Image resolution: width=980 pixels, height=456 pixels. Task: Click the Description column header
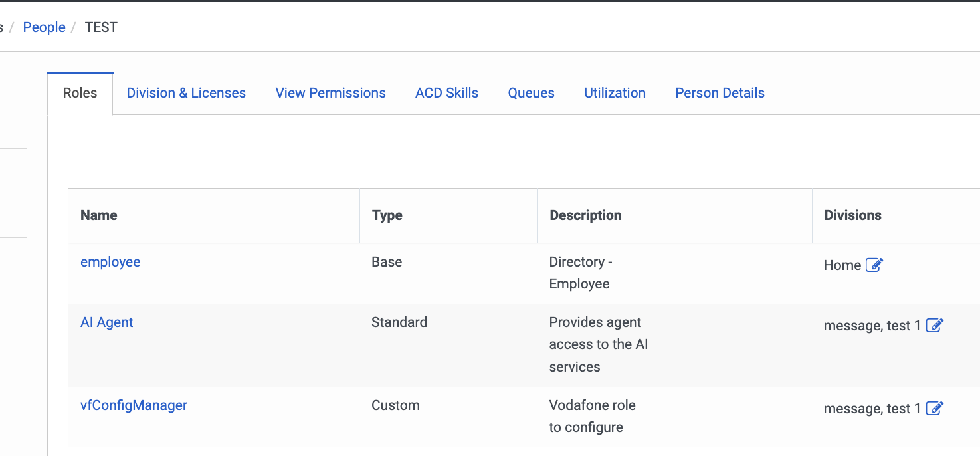(x=585, y=215)
